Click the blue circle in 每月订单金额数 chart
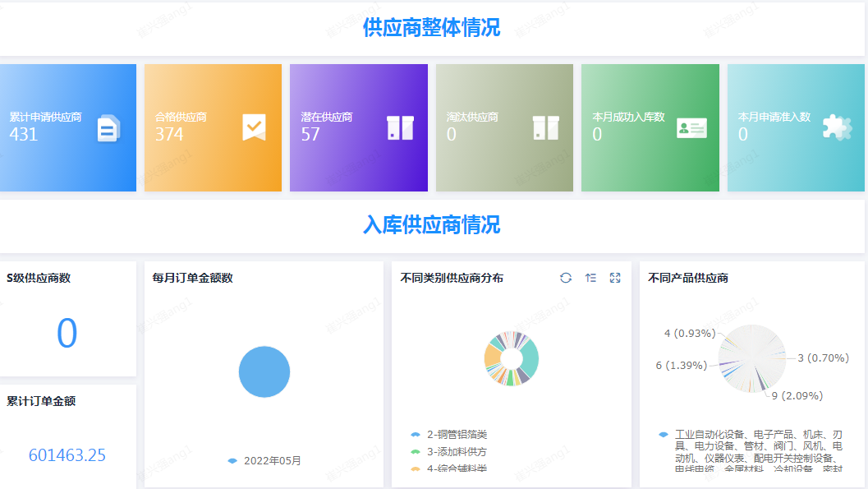 pyautogui.click(x=264, y=371)
